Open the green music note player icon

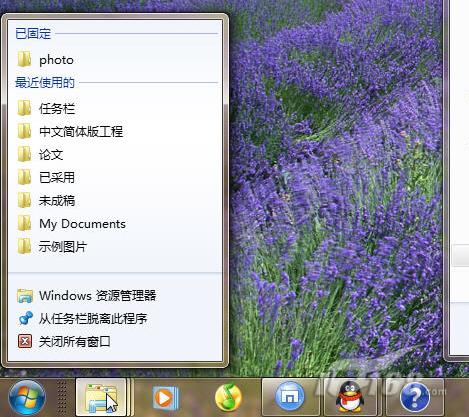[228, 397]
